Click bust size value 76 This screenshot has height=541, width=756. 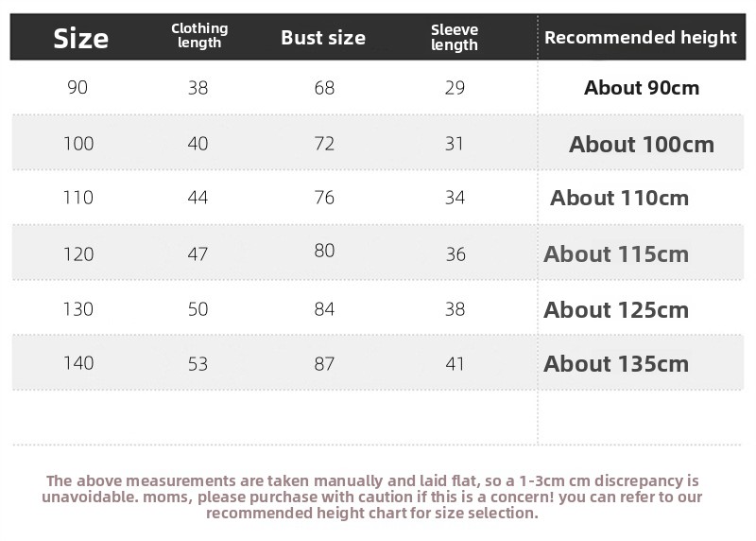324,198
